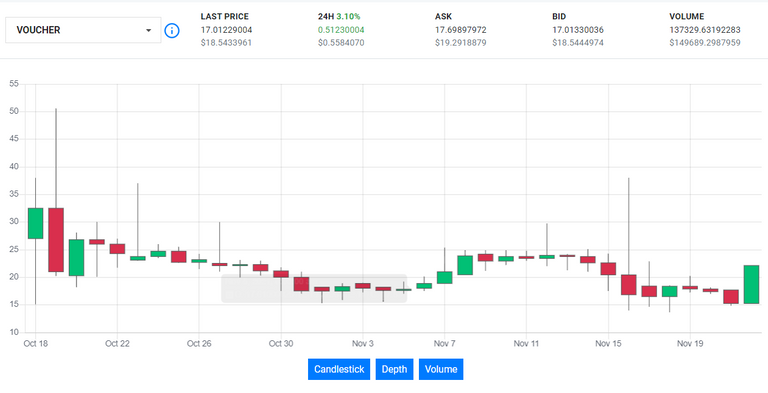Select the red candle with long wick at Nov 16
Screen dimensions: 768x393
(x=628, y=285)
